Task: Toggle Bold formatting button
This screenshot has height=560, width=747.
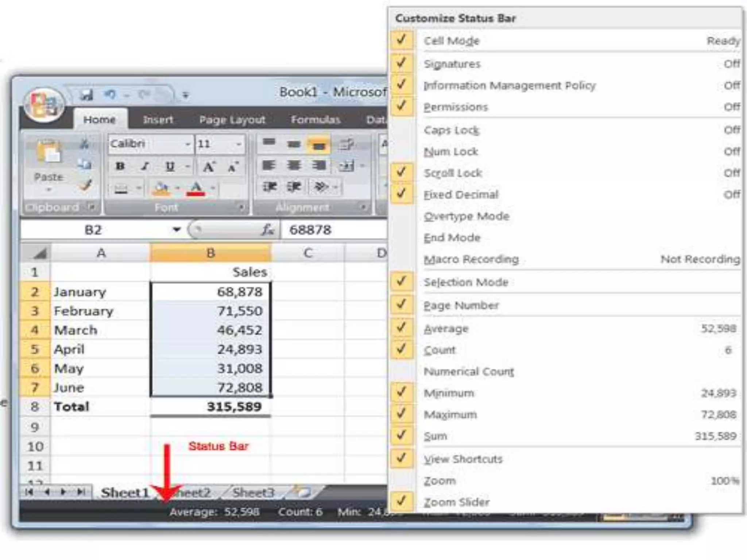Action: (120, 166)
